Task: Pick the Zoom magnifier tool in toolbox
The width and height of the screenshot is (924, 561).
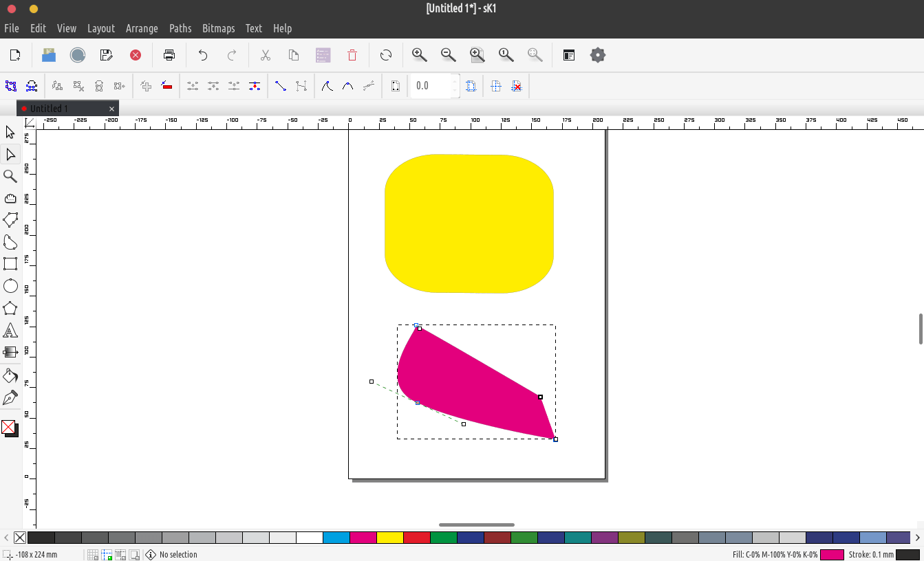Action: [10, 177]
